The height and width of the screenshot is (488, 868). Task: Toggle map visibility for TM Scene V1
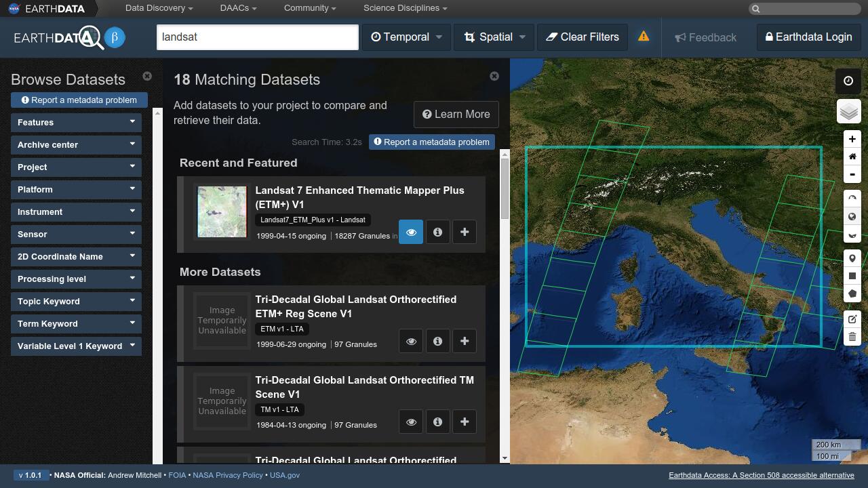click(x=411, y=422)
